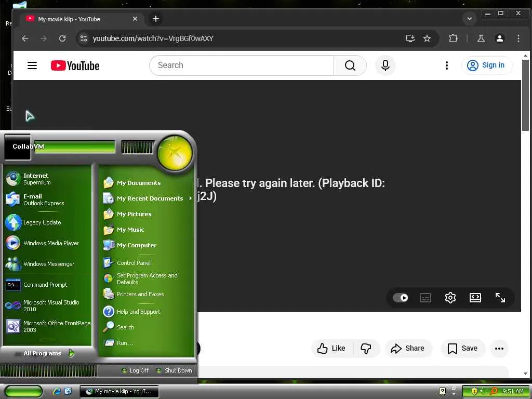Open Windows Messenger
532x399 pixels.
47,264
